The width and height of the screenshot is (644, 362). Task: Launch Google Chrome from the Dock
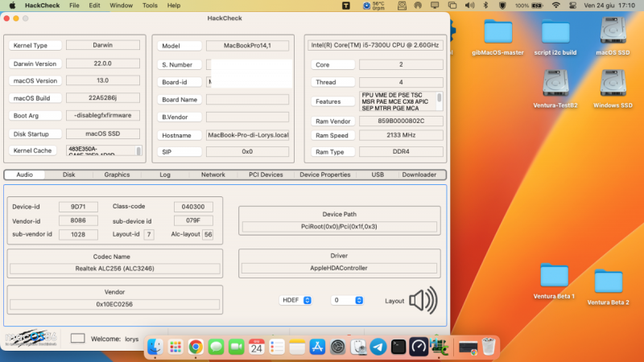point(196,348)
